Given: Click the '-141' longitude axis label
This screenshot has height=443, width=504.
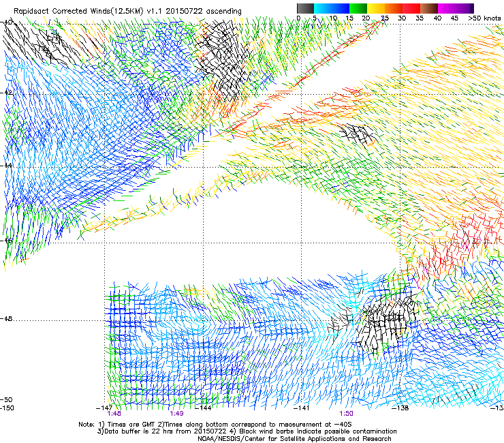Looking at the screenshot, I should point(301,408).
